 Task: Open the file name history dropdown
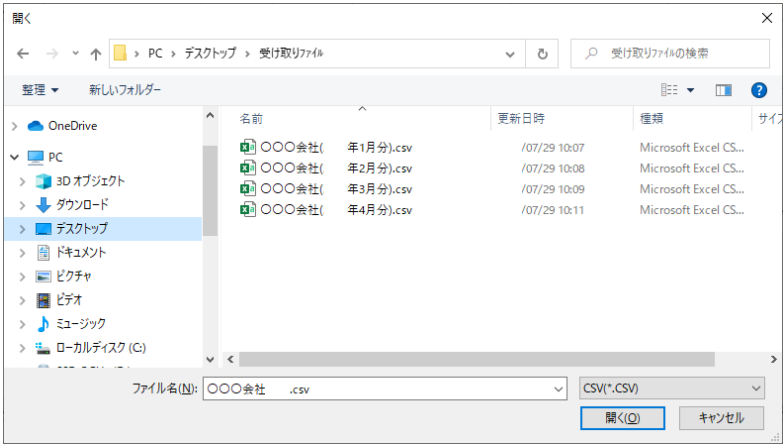pos(558,389)
